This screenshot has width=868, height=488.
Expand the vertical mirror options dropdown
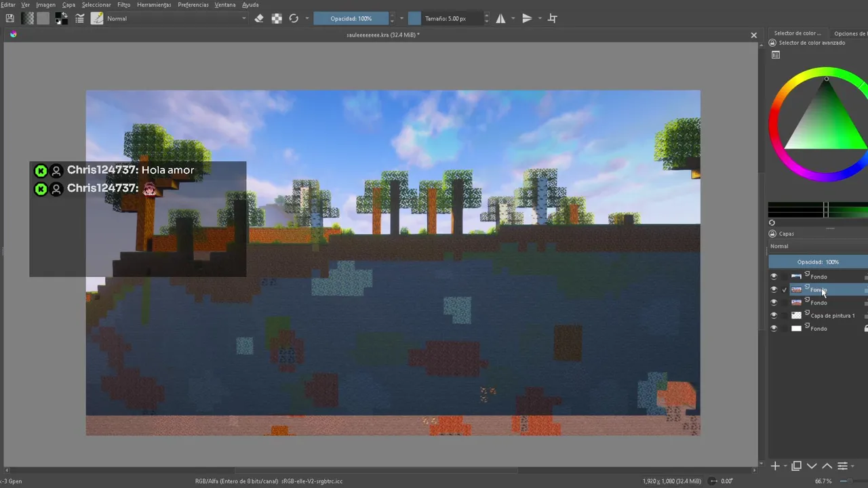tap(540, 18)
